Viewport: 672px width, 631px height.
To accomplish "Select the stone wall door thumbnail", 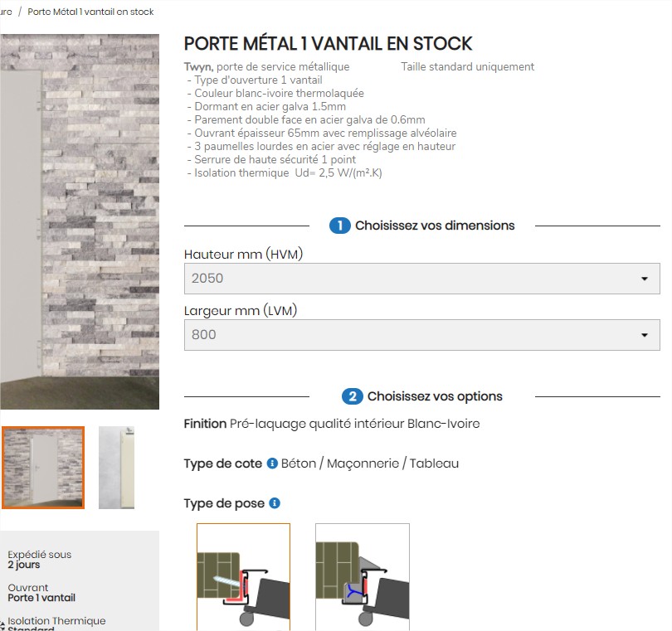I will coord(43,468).
